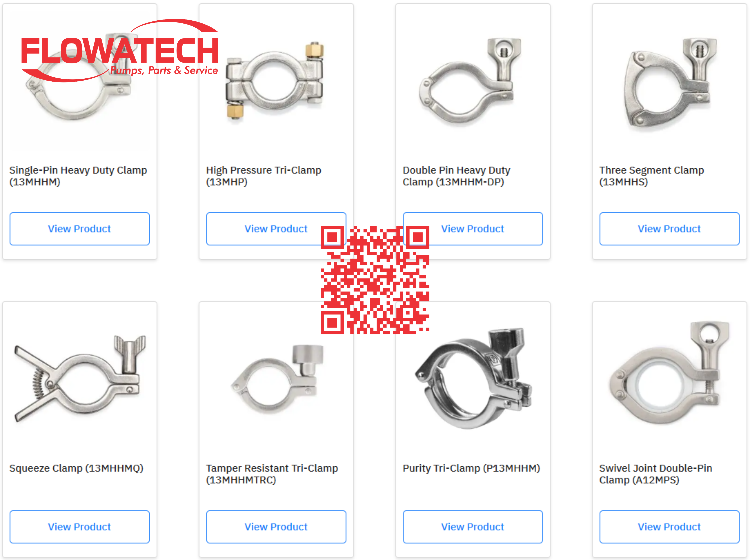Open the High Pressure Tri-Clamp image

coord(275,81)
